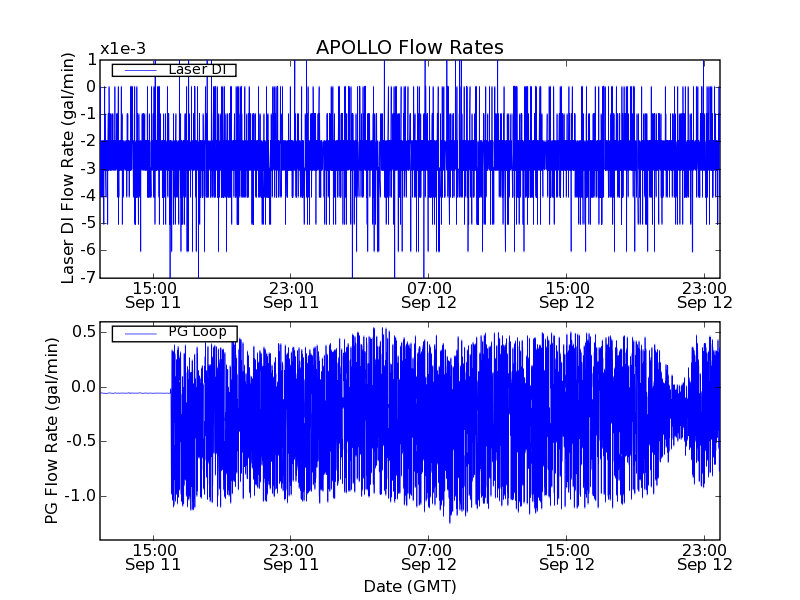The height and width of the screenshot is (600, 800).
Task: Click the '-1.0' tick on the PG Flow axis
Action: tap(80, 496)
